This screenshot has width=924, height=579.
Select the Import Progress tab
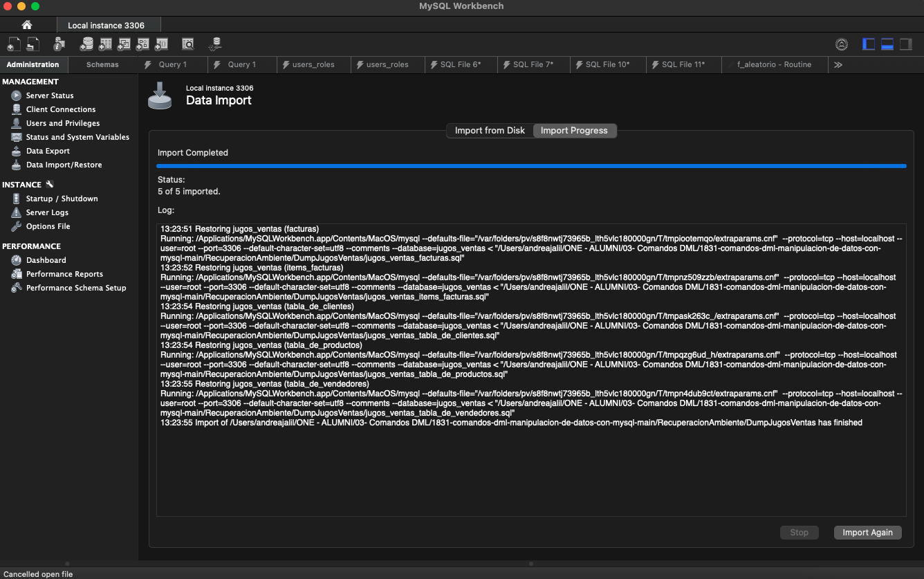(x=574, y=130)
